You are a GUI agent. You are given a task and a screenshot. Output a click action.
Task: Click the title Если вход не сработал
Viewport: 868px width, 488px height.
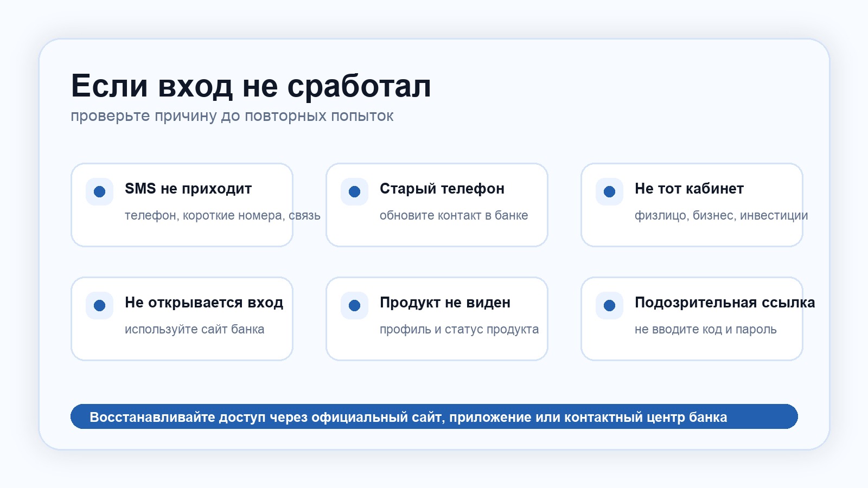click(x=251, y=86)
